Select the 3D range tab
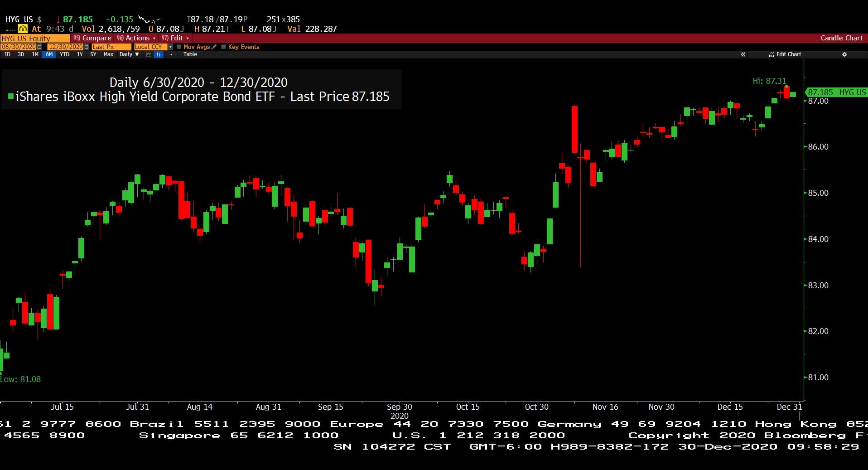Screen dimensions: 868x470 pos(21,54)
